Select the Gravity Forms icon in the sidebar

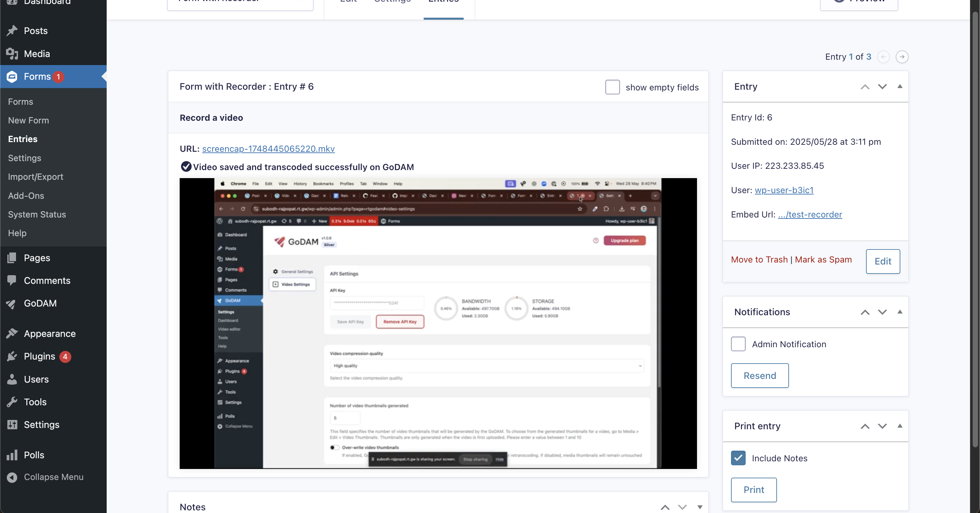point(12,76)
